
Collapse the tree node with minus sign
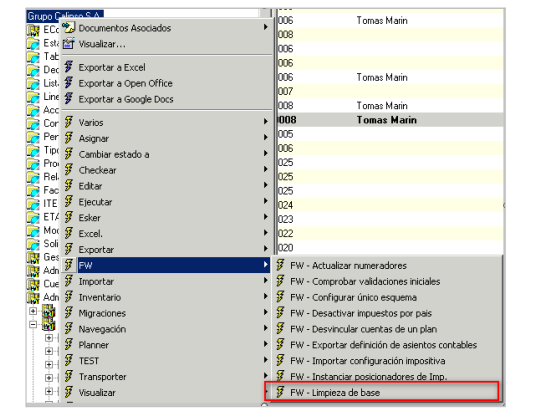click(33, 325)
